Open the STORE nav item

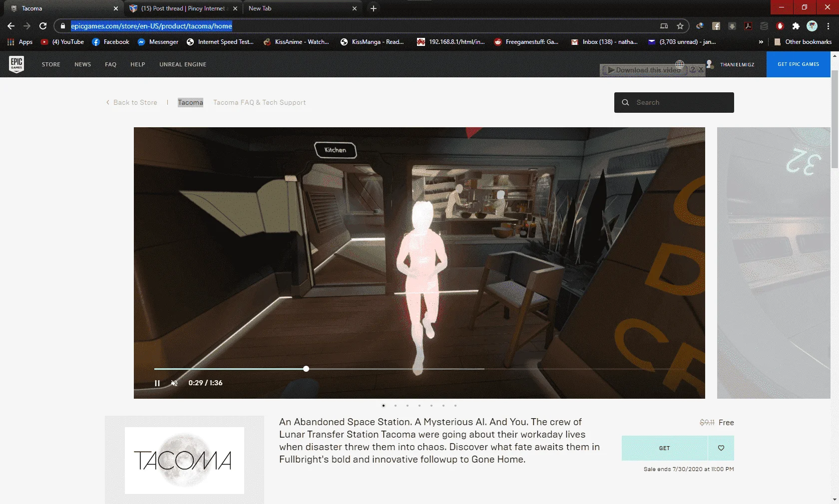point(51,64)
